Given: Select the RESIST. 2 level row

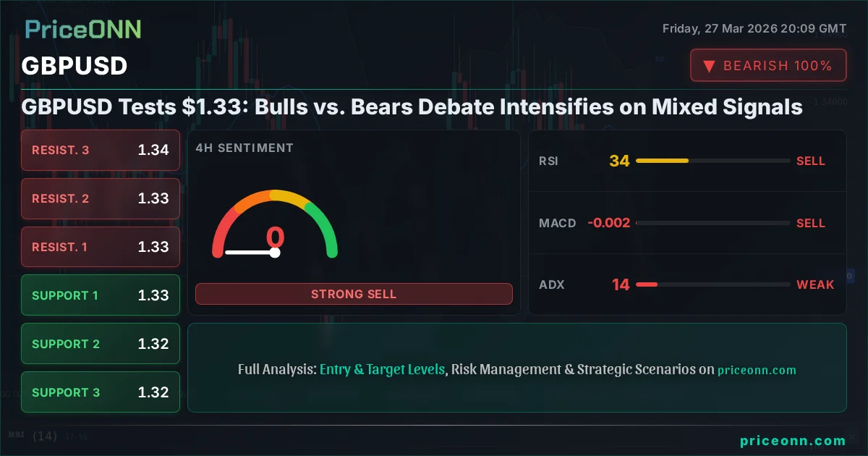Looking at the screenshot, I should click(x=101, y=198).
